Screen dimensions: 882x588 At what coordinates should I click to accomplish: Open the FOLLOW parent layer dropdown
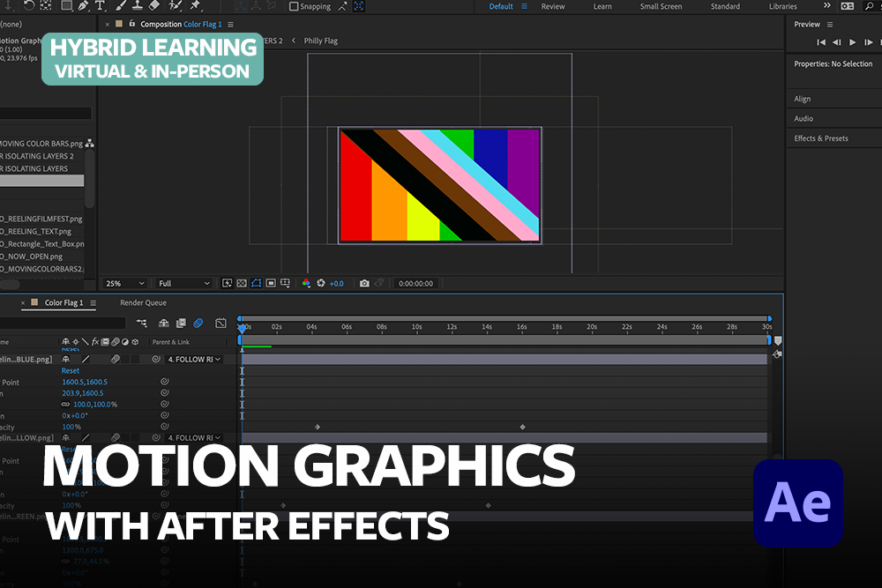tap(192, 359)
